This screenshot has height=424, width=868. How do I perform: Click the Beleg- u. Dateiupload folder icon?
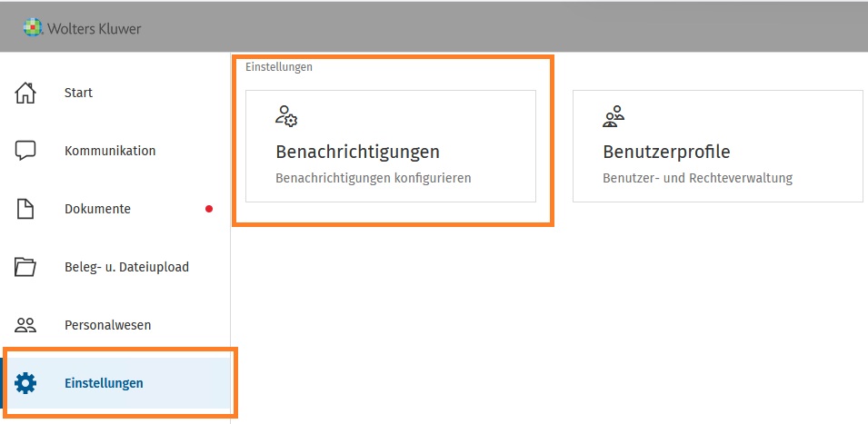25,267
